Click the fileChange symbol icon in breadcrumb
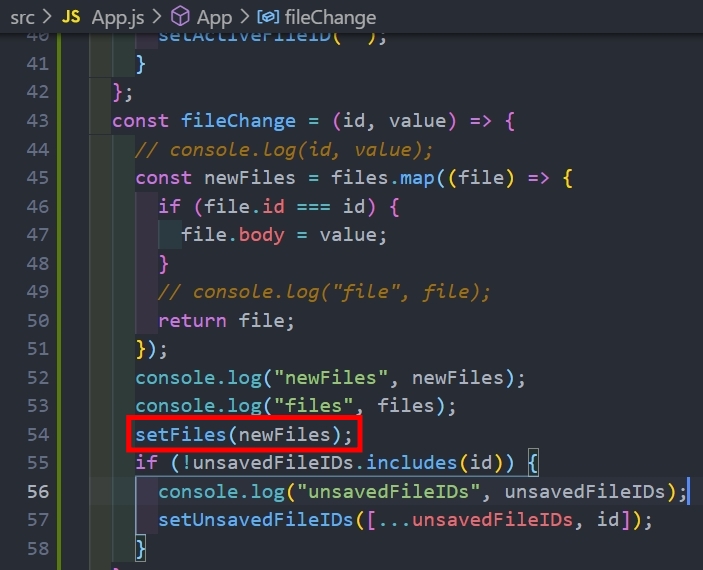Viewport: 703px width, 570px height. (268, 17)
